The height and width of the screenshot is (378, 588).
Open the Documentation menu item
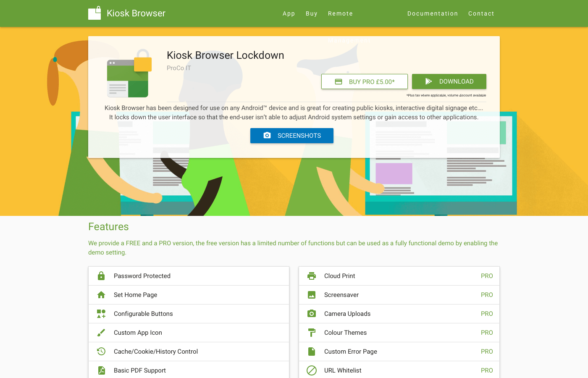click(433, 13)
